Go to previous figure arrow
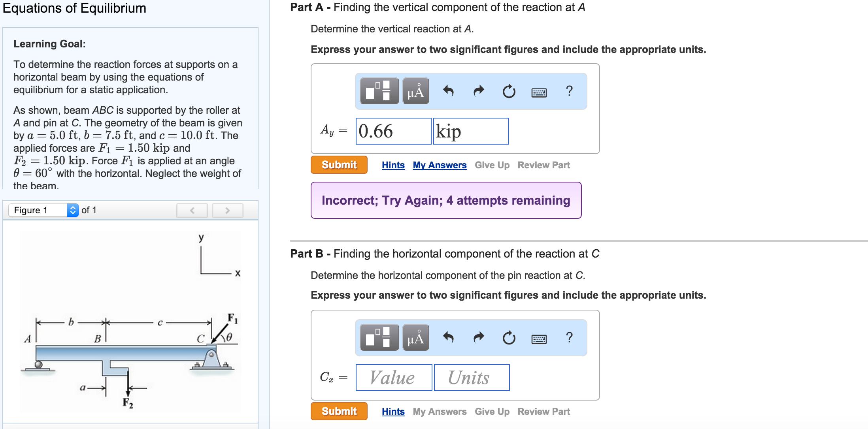Screen dimensions: 868x429 coord(192,211)
